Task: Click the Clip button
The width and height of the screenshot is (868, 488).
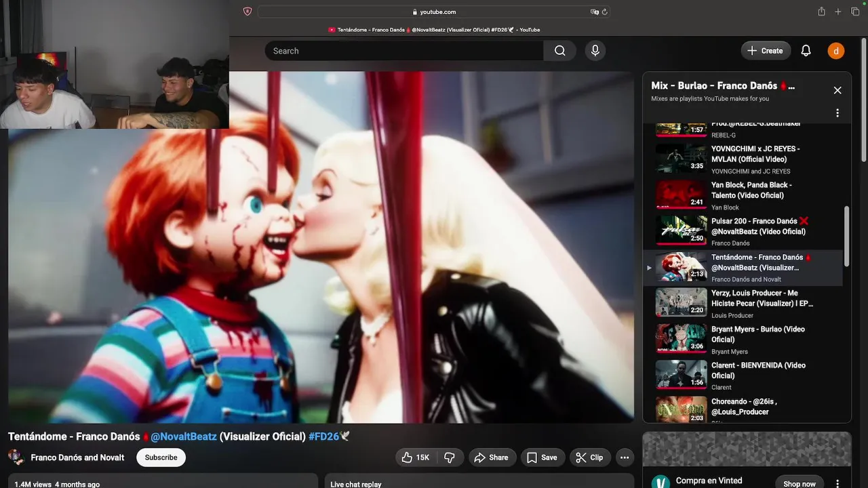Action: (x=589, y=457)
